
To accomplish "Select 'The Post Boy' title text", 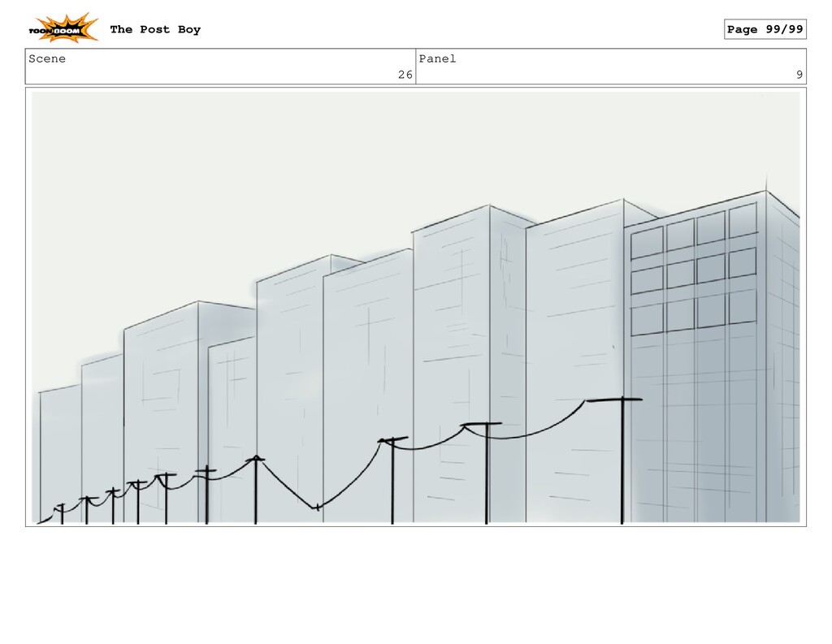I will click(155, 30).
